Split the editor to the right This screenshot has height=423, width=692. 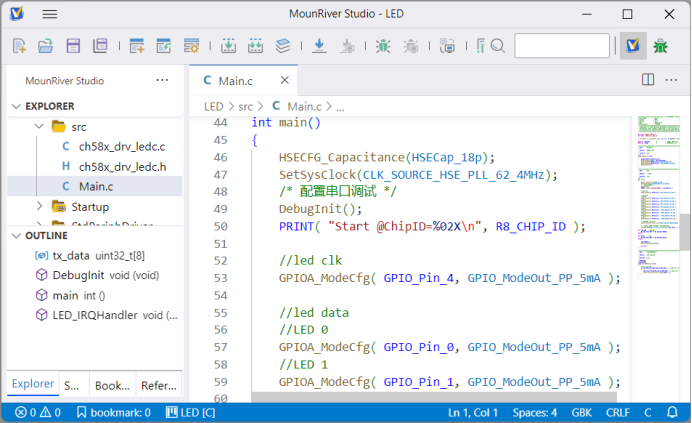[648, 80]
